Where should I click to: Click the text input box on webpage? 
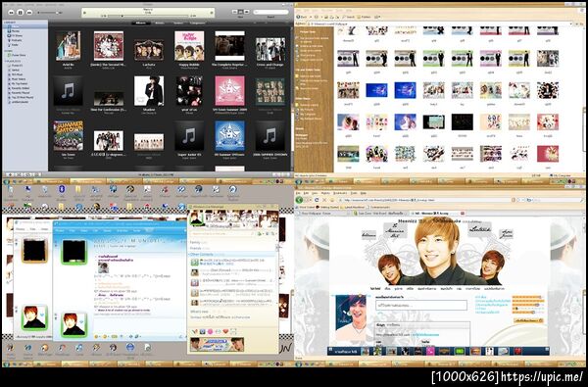coord(421,305)
